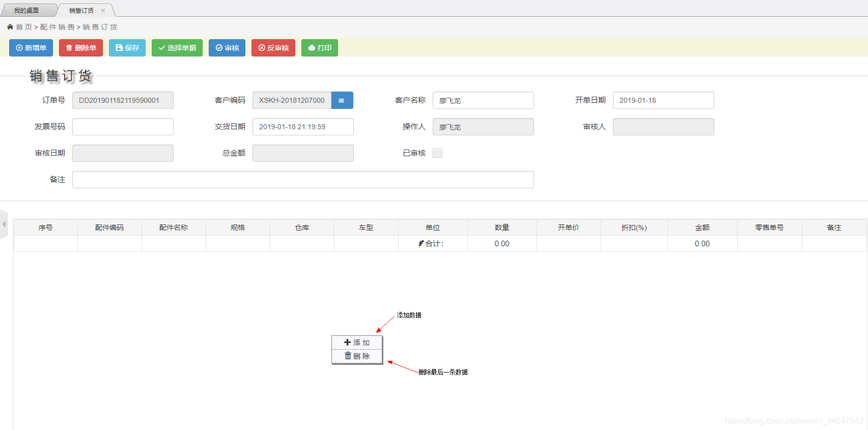Click the 客户名称 input field
The height and width of the screenshot is (430, 868).
(x=483, y=100)
